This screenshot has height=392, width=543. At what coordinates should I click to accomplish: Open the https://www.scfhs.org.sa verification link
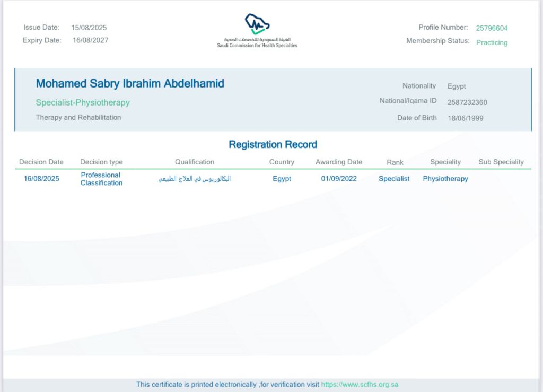click(360, 385)
